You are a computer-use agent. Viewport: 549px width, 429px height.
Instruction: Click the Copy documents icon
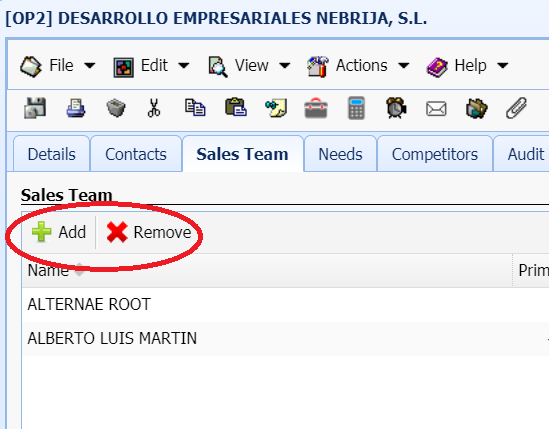tap(195, 108)
